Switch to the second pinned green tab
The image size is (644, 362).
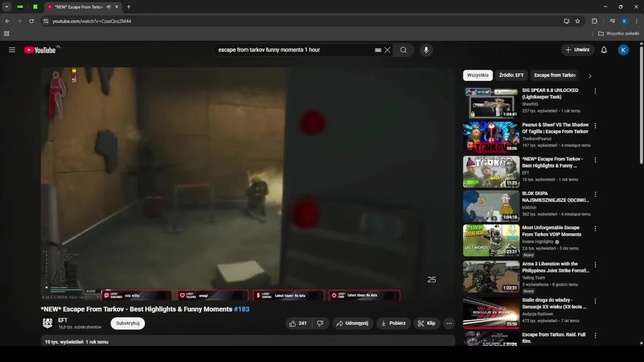point(35,7)
